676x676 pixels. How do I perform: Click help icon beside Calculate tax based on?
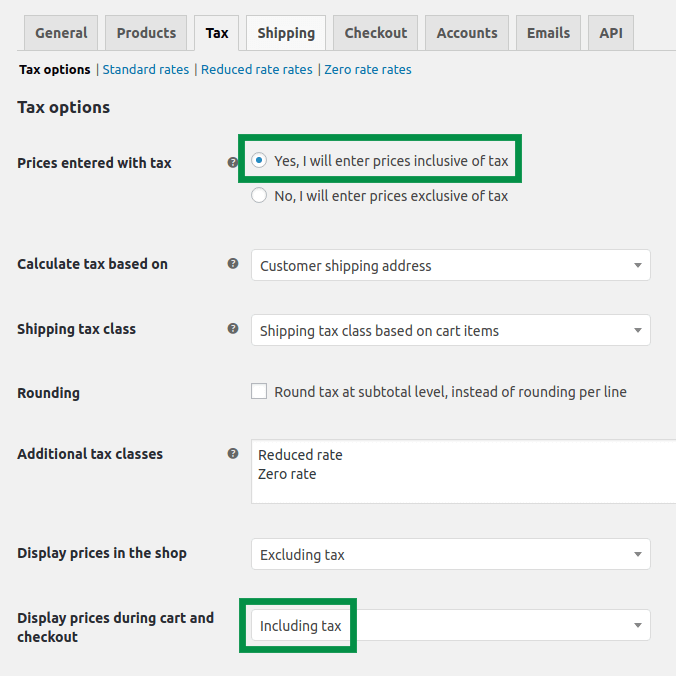233,263
